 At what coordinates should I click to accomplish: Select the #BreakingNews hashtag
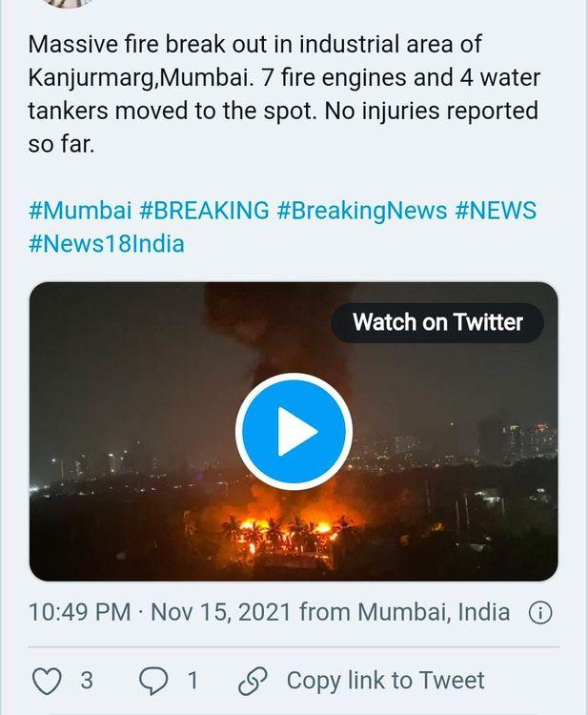coord(362,211)
